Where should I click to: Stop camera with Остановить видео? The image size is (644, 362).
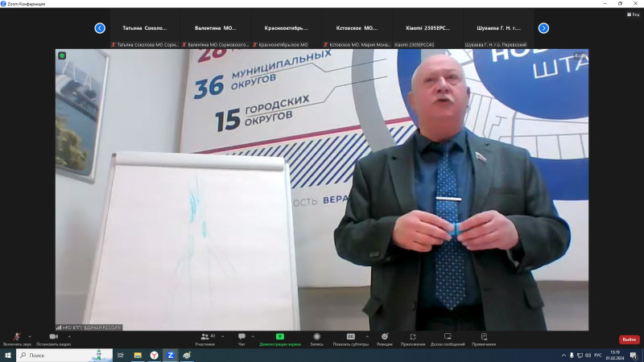(x=53, y=339)
